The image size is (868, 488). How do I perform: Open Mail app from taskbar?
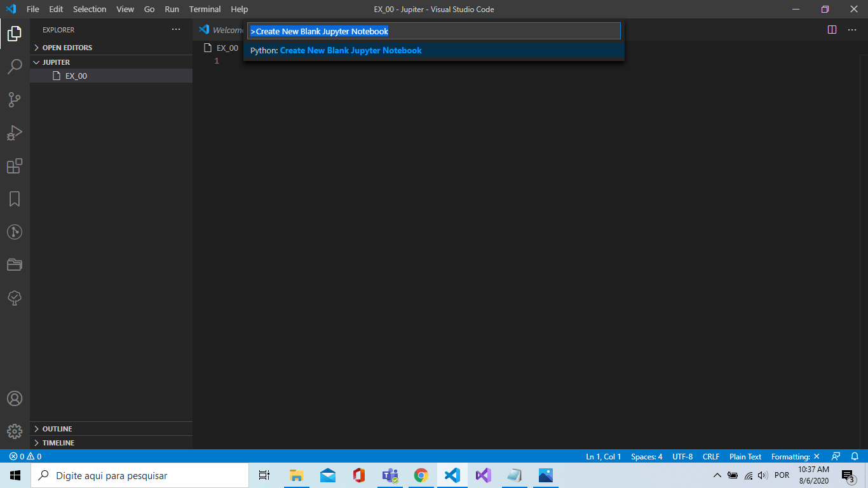(328, 475)
